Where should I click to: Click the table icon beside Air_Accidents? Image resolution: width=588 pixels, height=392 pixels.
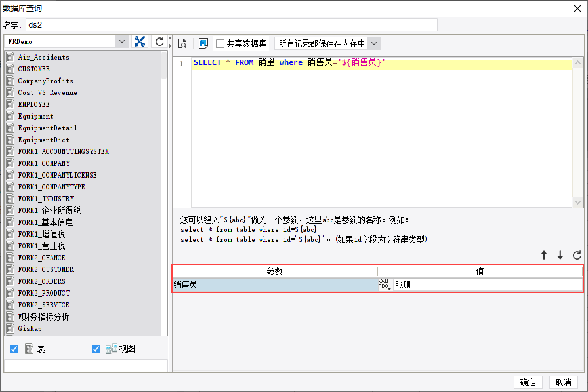pyautogui.click(x=10, y=57)
